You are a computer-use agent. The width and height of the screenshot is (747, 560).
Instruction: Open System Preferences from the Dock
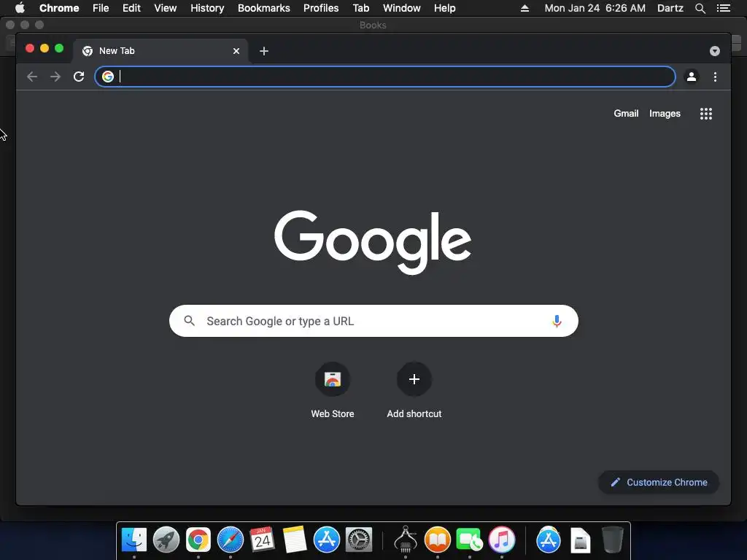coord(358,540)
